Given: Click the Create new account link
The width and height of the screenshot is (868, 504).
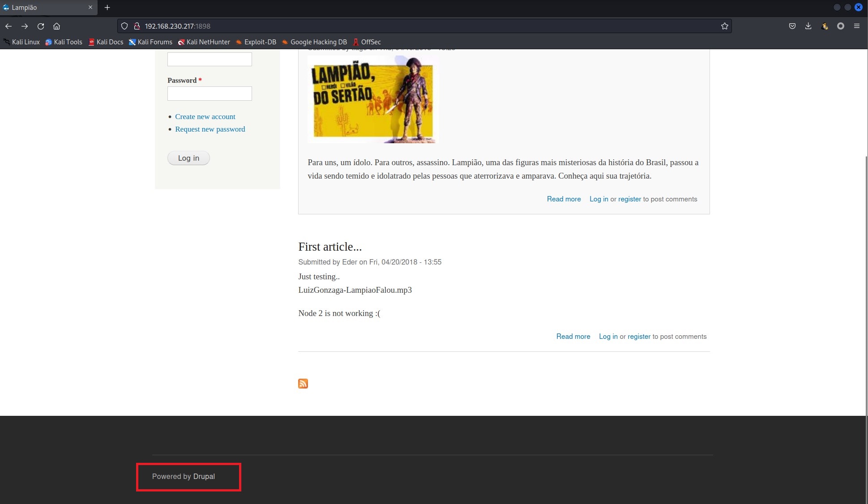Looking at the screenshot, I should click(x=205, y=116).
